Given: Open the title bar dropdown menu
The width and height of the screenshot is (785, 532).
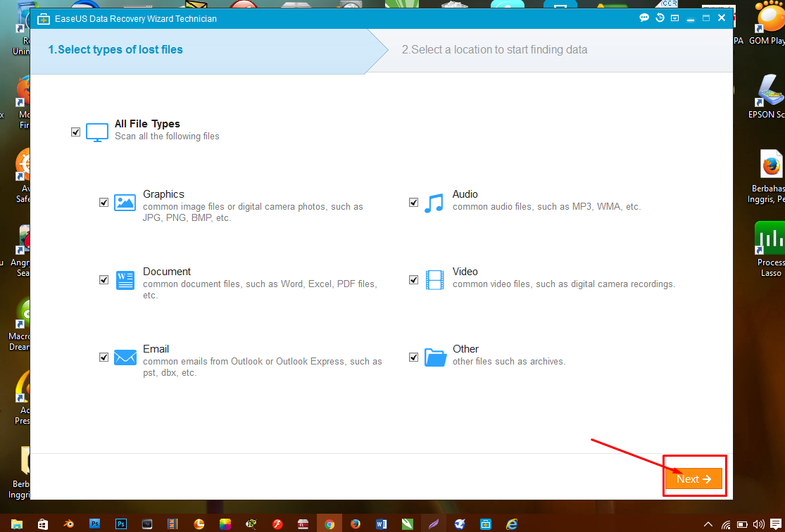Looking at the screenshot, I should (x=675, y=18).
